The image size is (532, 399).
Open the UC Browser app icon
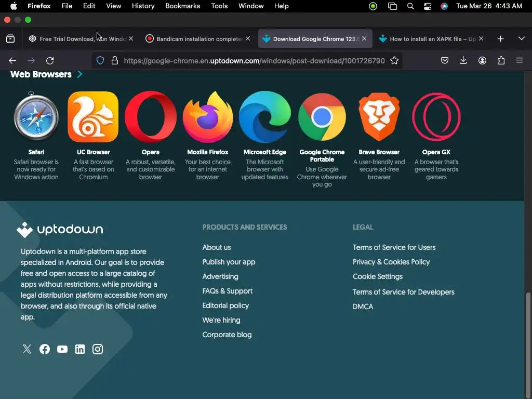93,116
